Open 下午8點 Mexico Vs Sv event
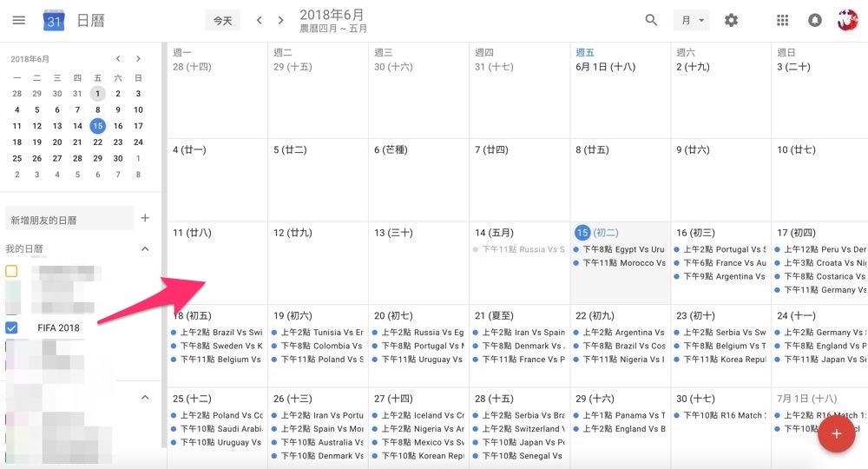 (418, 442)
